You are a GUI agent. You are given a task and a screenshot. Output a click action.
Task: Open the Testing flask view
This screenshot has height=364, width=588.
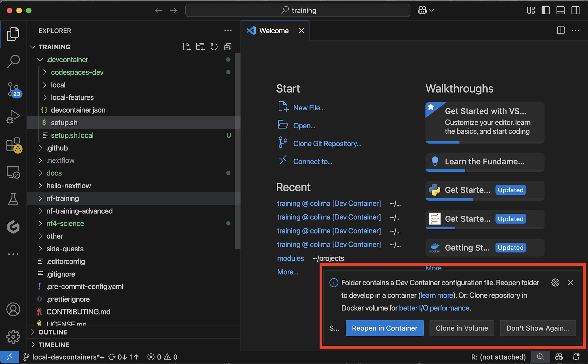tap(13, 199)
